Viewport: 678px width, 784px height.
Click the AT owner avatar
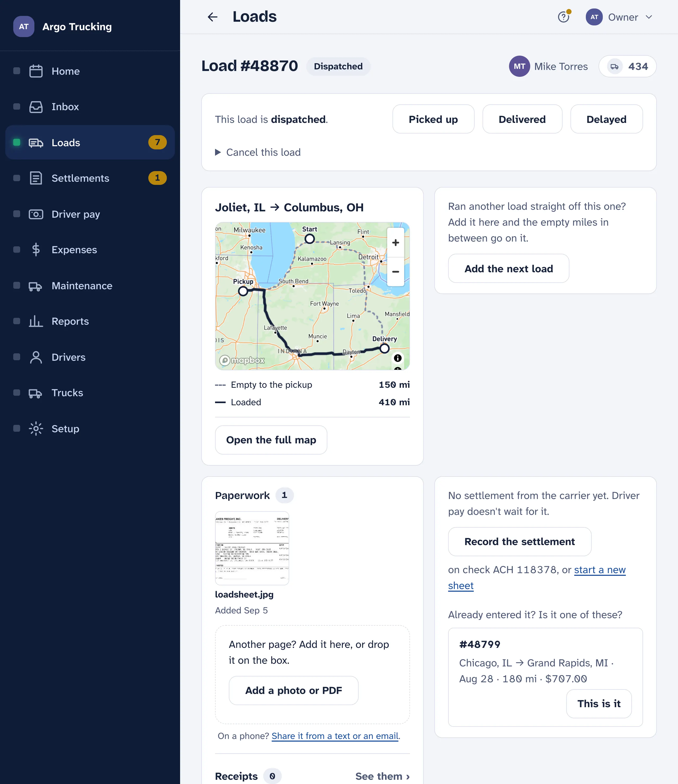(594, 17)
